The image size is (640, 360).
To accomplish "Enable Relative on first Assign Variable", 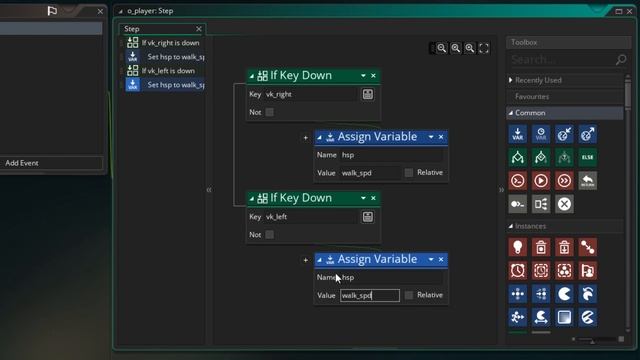I will [x=409, y=173].
